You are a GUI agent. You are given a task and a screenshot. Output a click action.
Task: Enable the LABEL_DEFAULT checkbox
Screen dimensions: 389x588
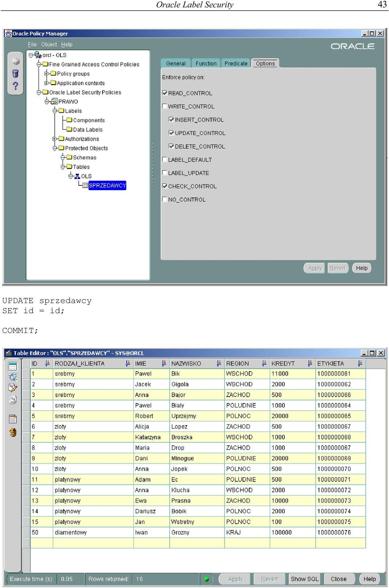pyautogui.click(x=165, y=159)
